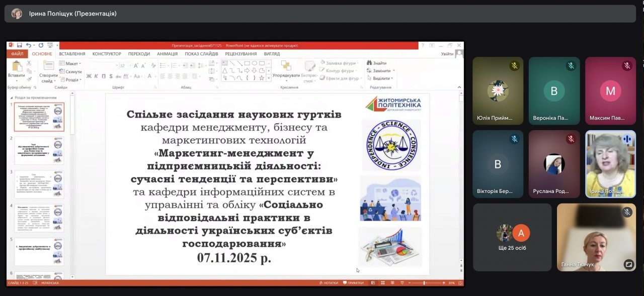Click the Знайти (Find) binoculars icon
Viewport: 644px width, 296px height.
tap(369, 63)
